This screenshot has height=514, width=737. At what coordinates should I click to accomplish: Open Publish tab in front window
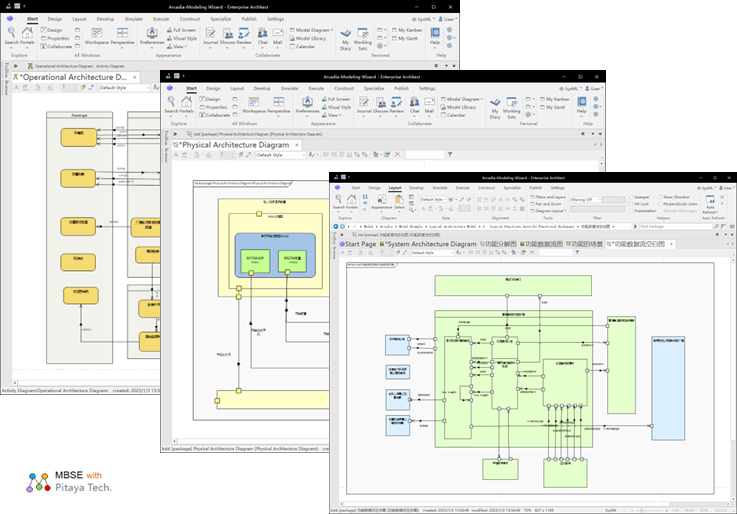tap(535, 188)
